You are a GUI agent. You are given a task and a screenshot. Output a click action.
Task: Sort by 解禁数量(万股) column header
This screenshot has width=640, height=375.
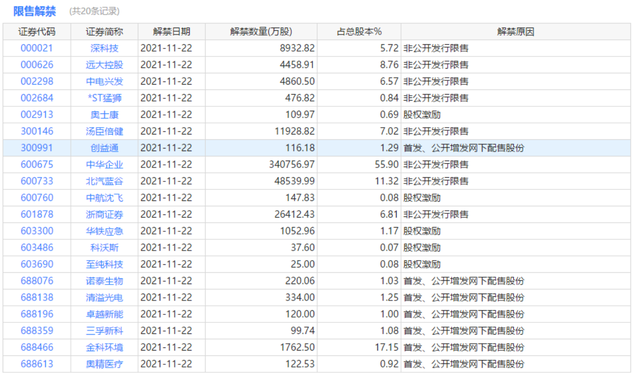(261, 31)
